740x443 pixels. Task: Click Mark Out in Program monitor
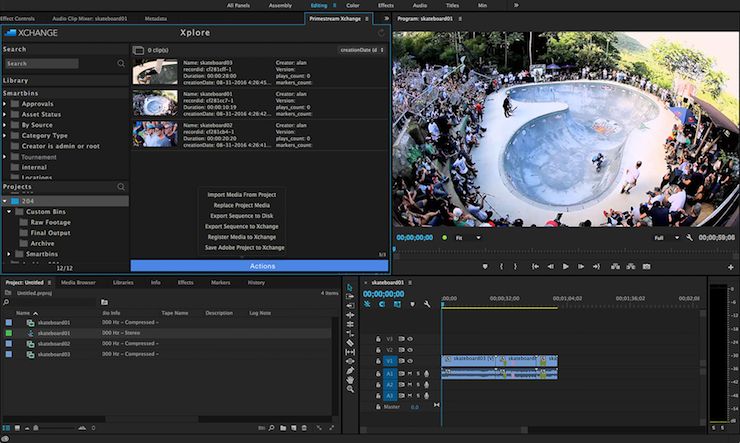(515, 267)
